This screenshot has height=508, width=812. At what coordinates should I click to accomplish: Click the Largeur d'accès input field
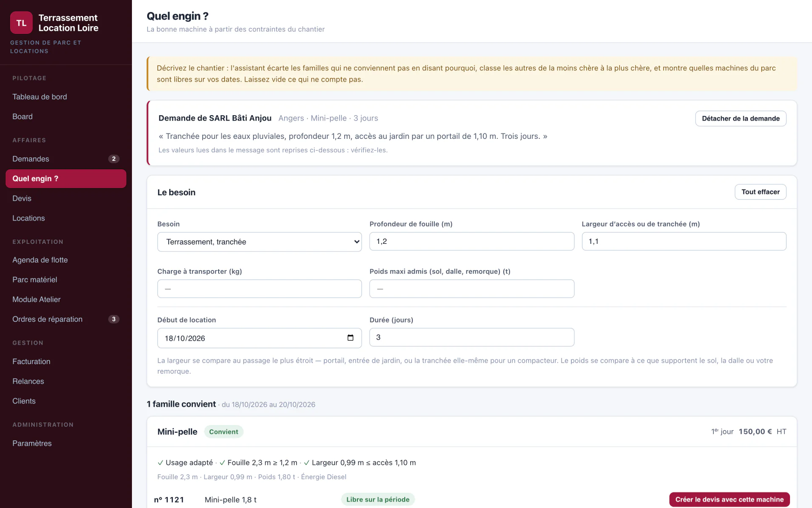coord(684,241)
